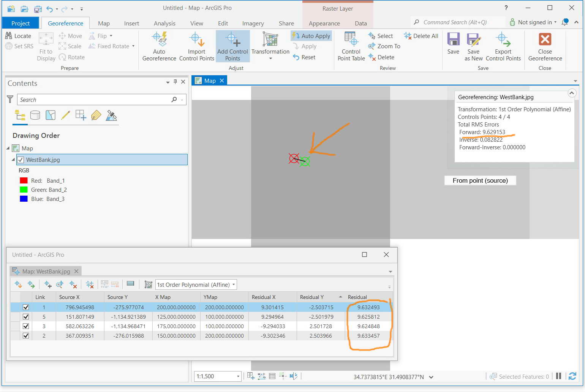This screenshot has height=392, width=585.
Task: Collapse the WestBank.jpg layer node
Action: (x=13, y=160)
